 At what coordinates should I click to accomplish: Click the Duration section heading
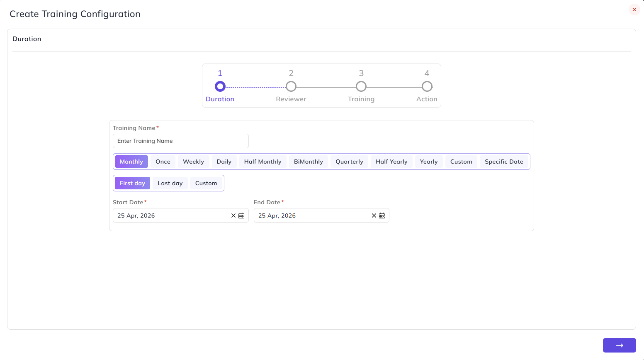coord(27,39)
